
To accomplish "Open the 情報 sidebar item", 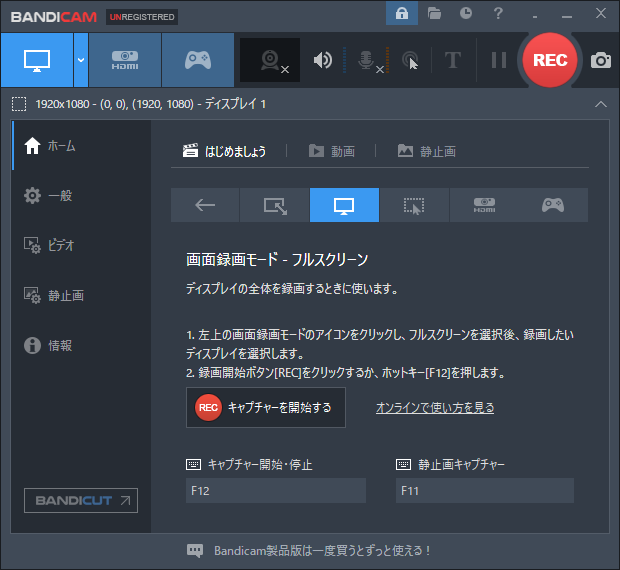I will point(81,345).
